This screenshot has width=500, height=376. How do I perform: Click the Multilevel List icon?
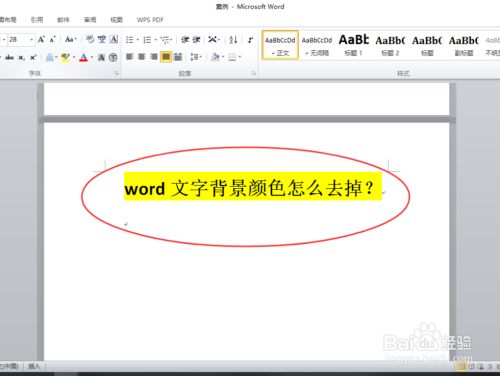point(165,40)
